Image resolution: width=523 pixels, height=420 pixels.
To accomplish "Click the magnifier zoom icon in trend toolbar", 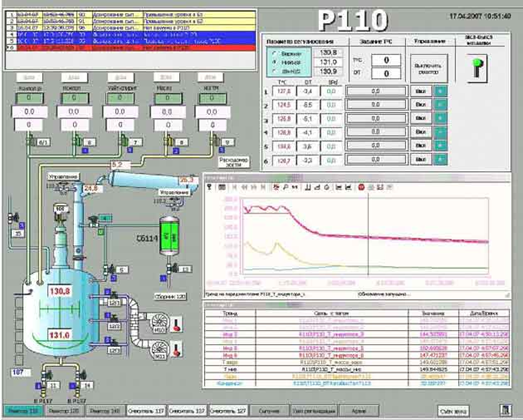I will point(286,187).
